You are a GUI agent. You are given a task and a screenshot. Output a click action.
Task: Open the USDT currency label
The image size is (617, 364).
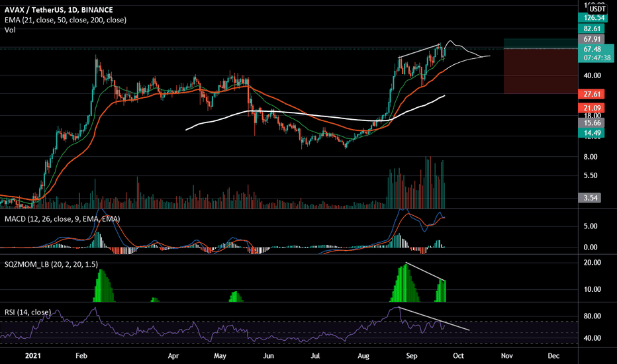coord(597,9)
